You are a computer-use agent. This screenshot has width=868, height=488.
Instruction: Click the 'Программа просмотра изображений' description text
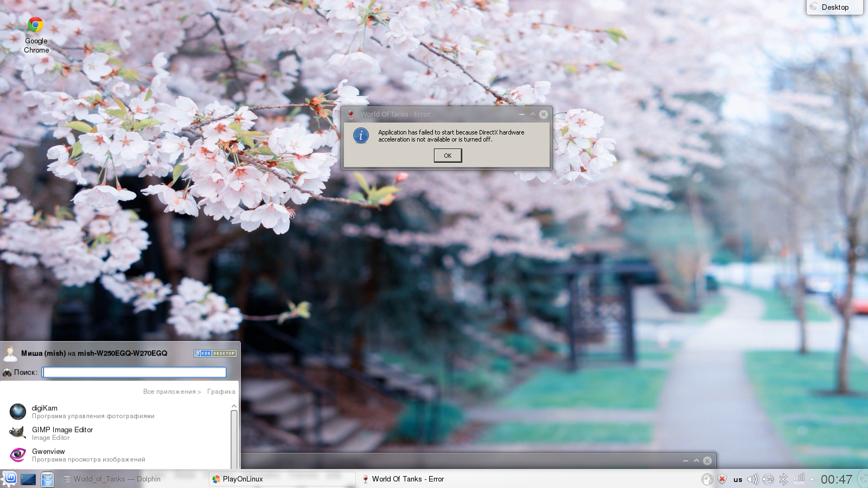pyautogui.click(x=88, y=460)
